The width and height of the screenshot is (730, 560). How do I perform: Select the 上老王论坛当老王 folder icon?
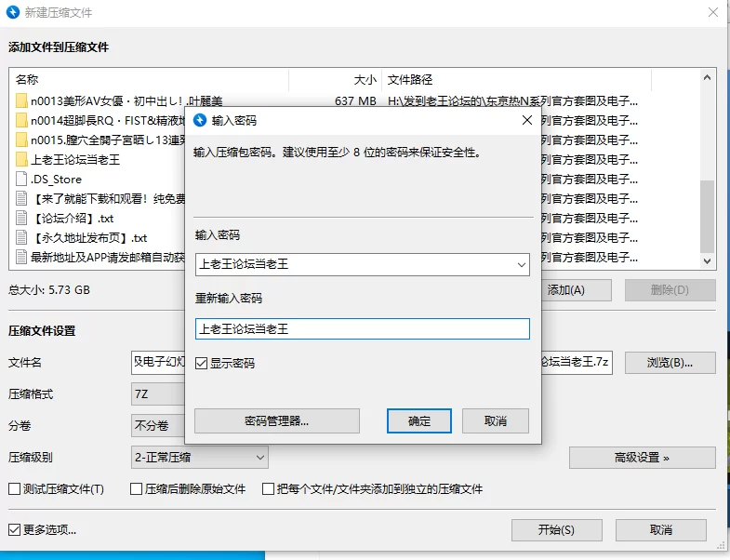(x=21, y=160)
